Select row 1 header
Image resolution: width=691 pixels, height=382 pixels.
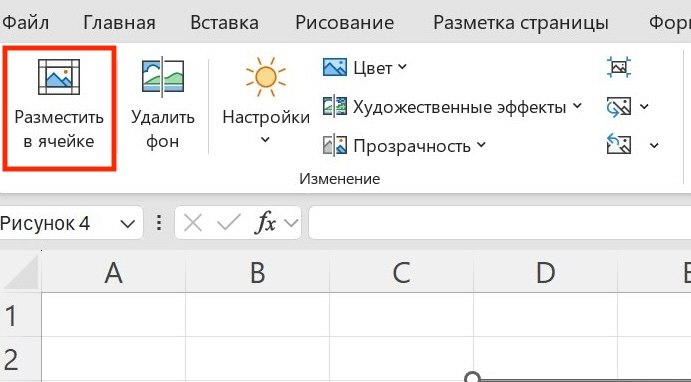[20, 315]
